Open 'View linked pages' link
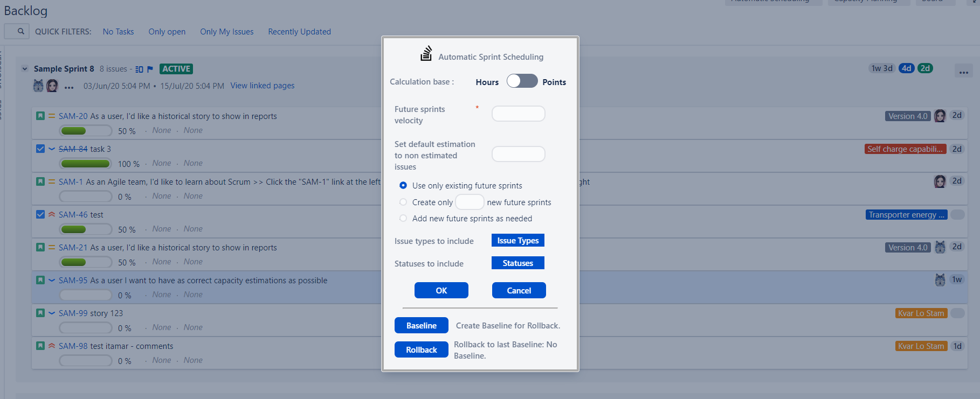Screen dimensions: 980x399 [263, 86]
